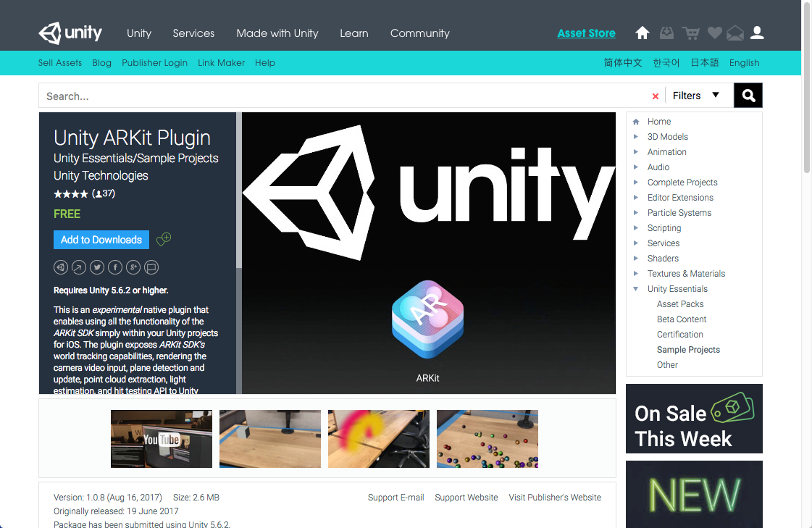Open the shopping cart icon
The width and height of the screenshot is (812, 528).
pos(690,33)
